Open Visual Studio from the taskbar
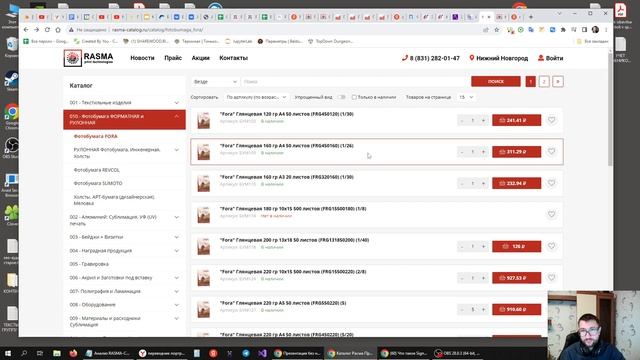 tap(262, 353)
